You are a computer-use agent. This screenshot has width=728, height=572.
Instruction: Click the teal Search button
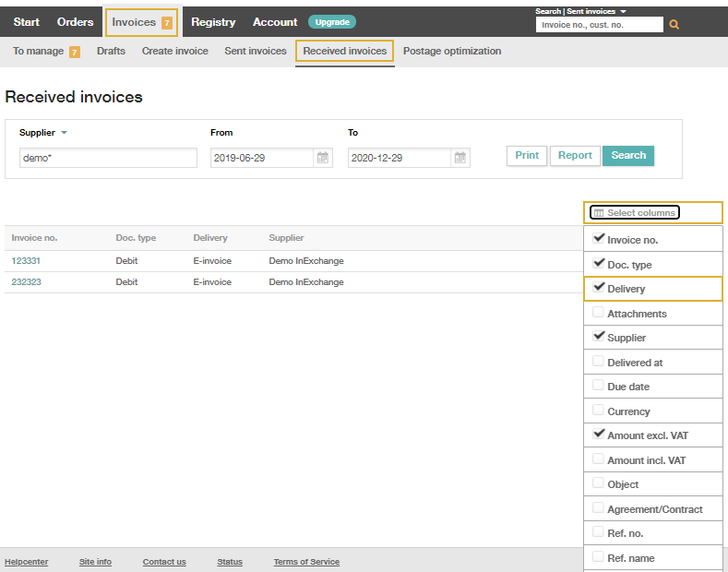pos(628,156)
